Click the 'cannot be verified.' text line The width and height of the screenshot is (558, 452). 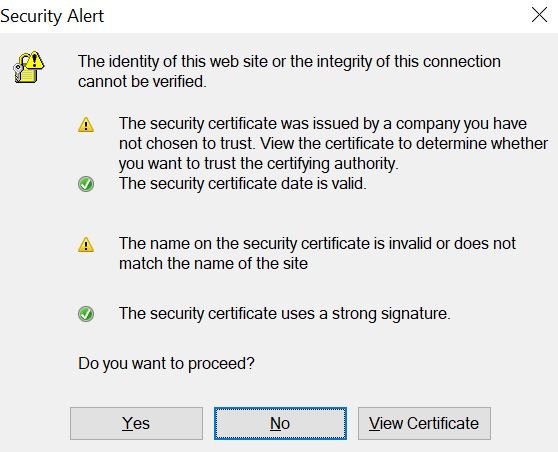click(142, 82)
